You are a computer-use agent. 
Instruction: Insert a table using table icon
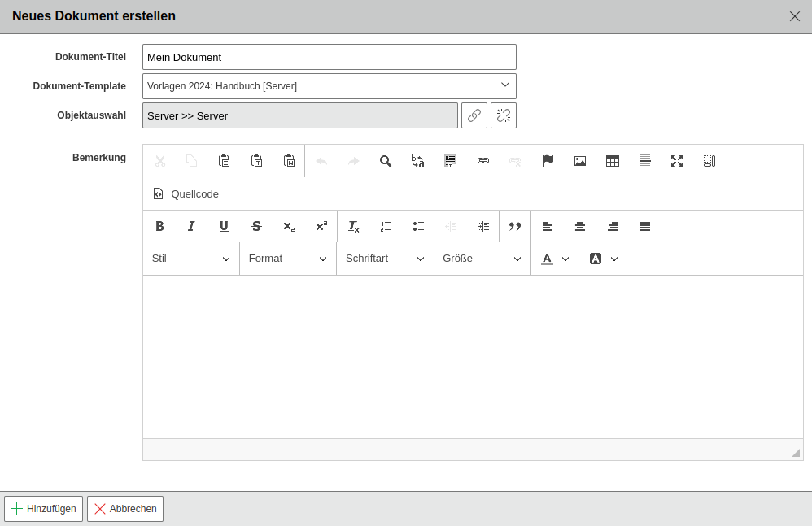[612, 161]
